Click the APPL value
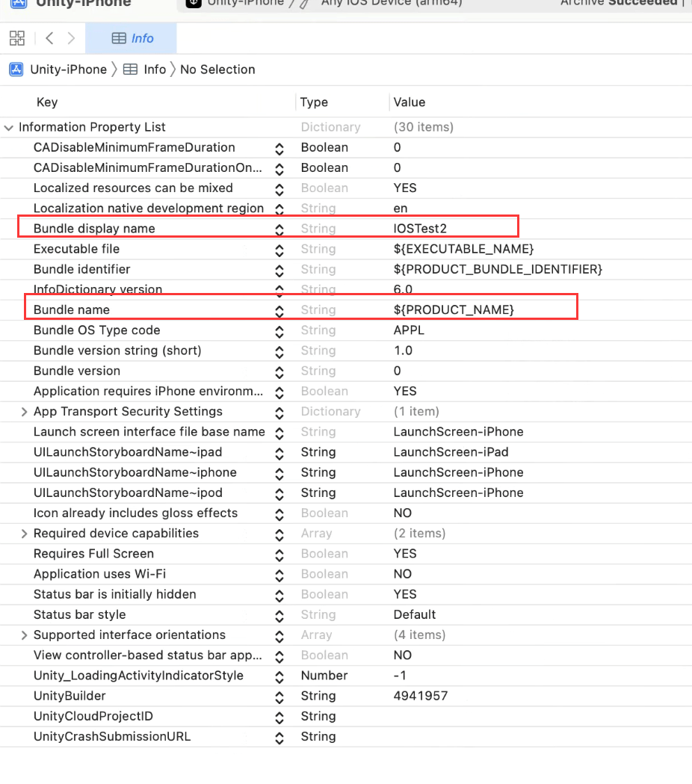 pyautogui.click(x=409, y=330)
